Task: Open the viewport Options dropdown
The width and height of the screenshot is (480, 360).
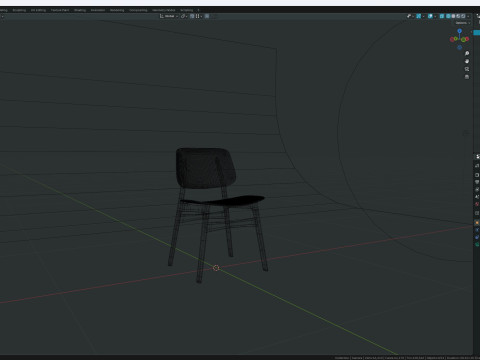Action: (x=463, y=23)
